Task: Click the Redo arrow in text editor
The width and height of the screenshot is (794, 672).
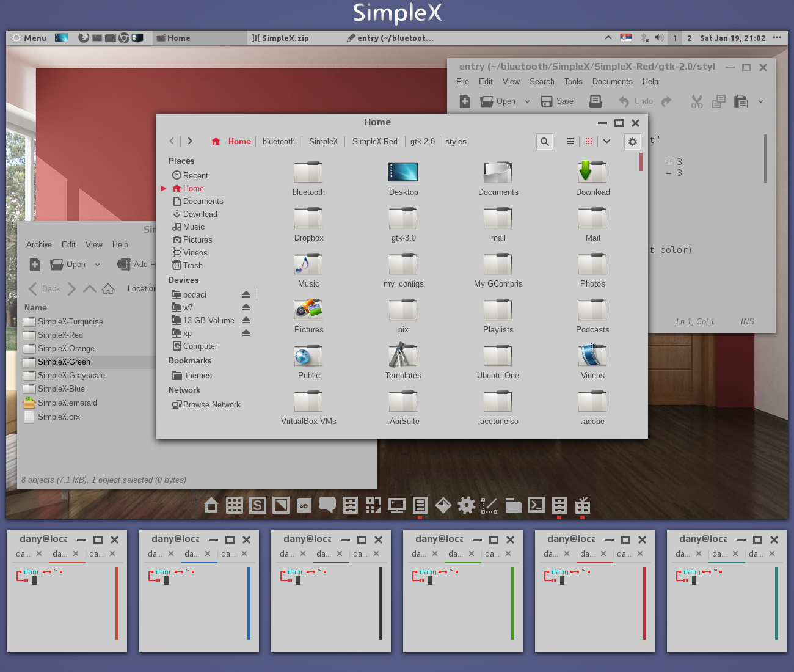Action: [x=666, y=101]
